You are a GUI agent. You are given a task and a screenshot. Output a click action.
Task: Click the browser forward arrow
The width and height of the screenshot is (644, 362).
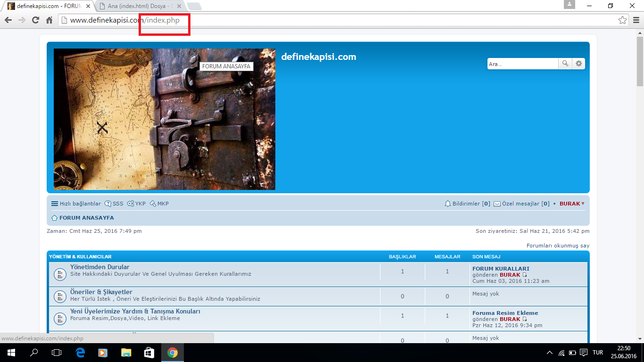(22, 20)
